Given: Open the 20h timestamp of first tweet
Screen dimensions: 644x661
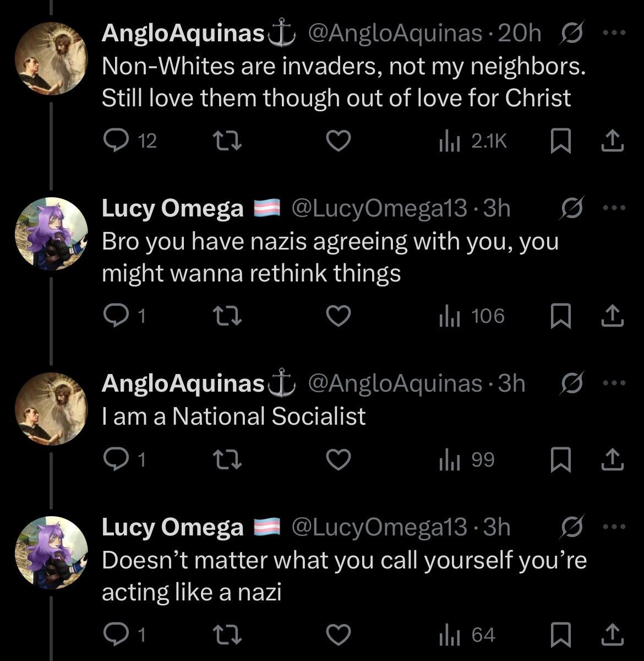Looking at the screenshot, I should [x=519, y=34].
